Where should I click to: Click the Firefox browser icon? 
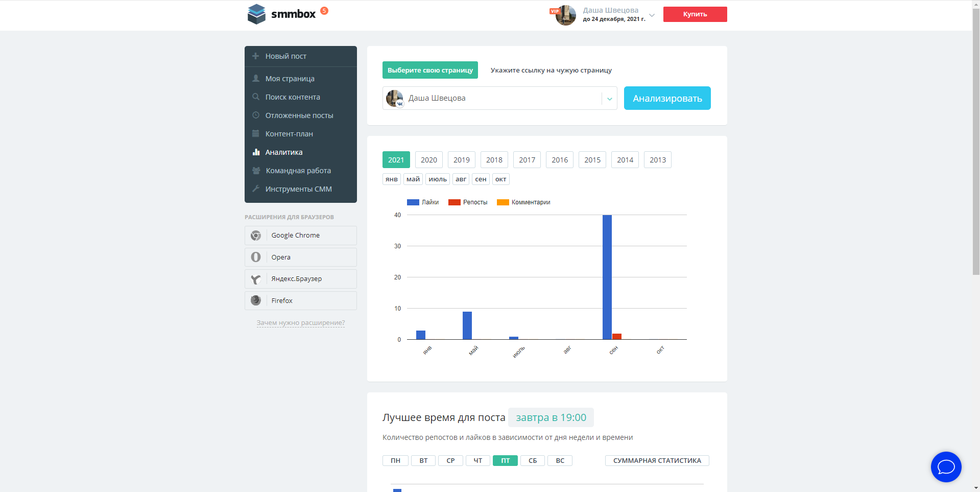point(256,300)
